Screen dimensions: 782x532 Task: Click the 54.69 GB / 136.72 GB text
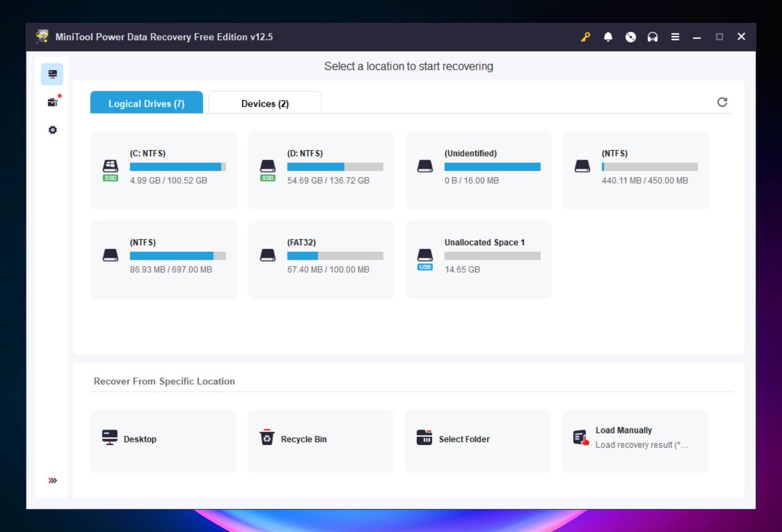(328, 180)
